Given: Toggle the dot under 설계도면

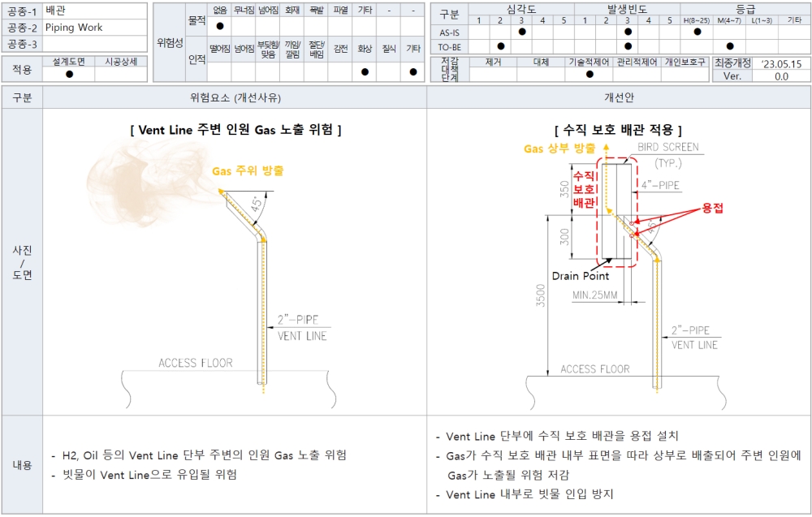Looking at the screenshot, I should tap(69, 74).
